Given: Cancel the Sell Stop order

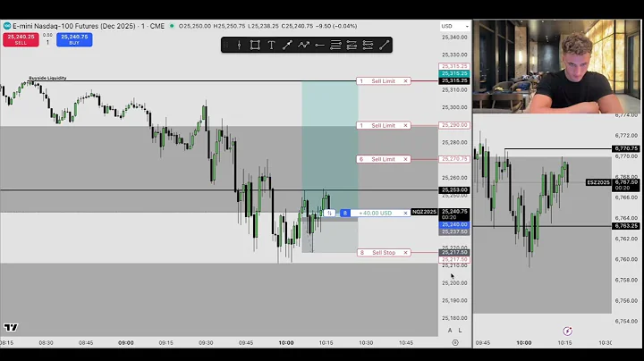Looking at the screenshot, I should pos(405,253).
